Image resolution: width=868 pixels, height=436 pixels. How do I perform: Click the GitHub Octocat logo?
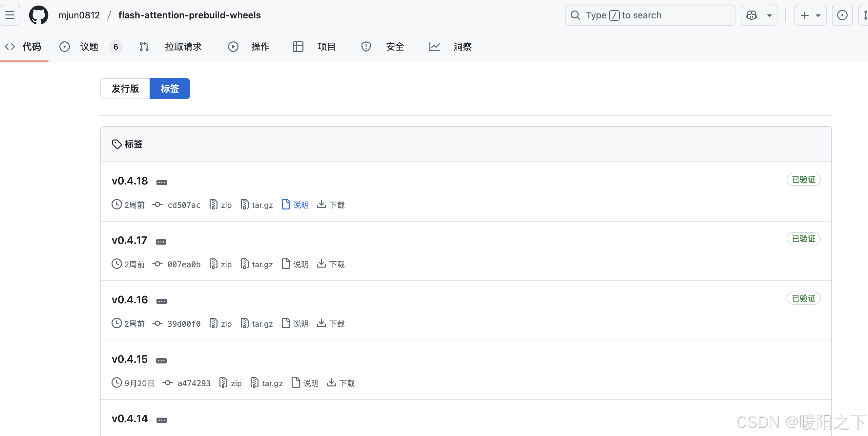click(x=38, y=15)
